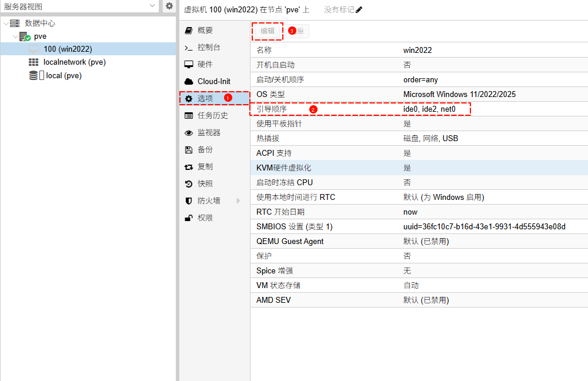Image resolution: width=588 pixels, height=381 pixels.
Task: Open the Cloud-Init section
Action: pos(213,81)
